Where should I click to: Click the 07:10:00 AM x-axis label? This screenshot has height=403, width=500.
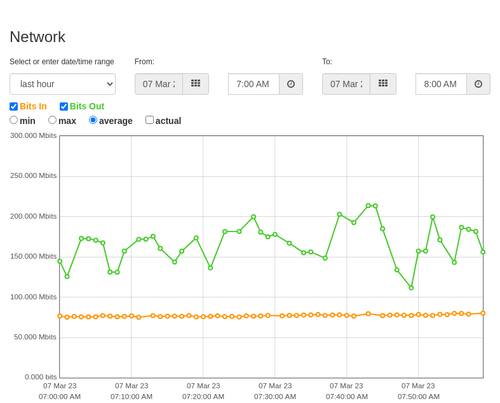click(131, 397)
